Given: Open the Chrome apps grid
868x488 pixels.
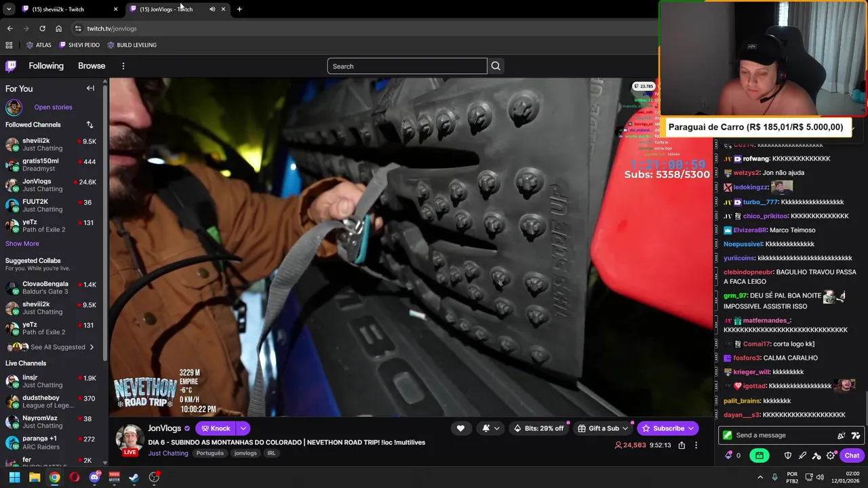Looking at the screenshot, I should (9, 45).
